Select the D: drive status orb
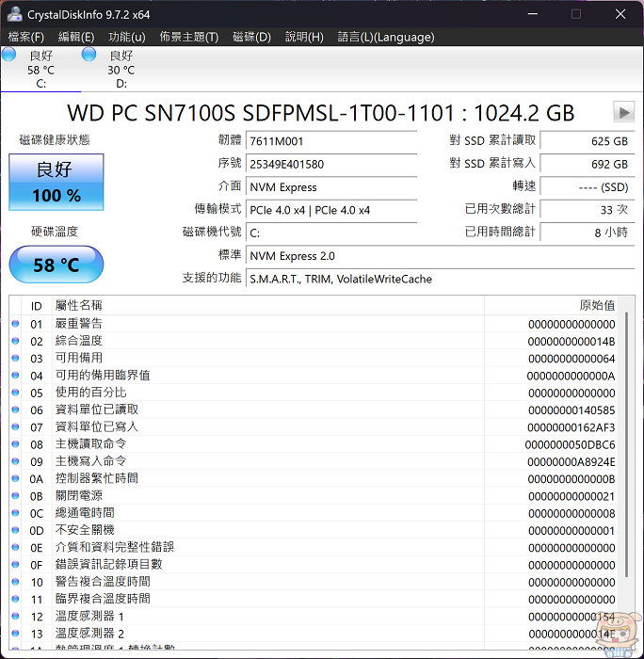 tap(89, 55)
